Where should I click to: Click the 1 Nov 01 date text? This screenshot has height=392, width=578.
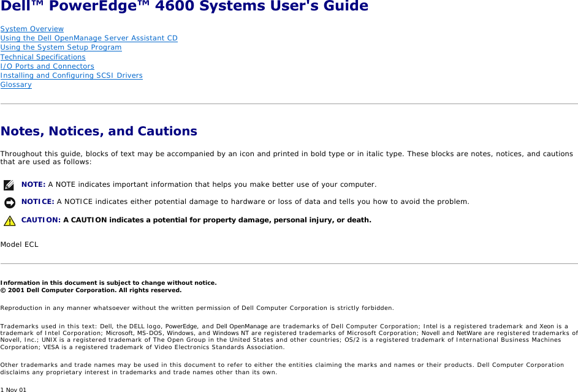(13, 389)
